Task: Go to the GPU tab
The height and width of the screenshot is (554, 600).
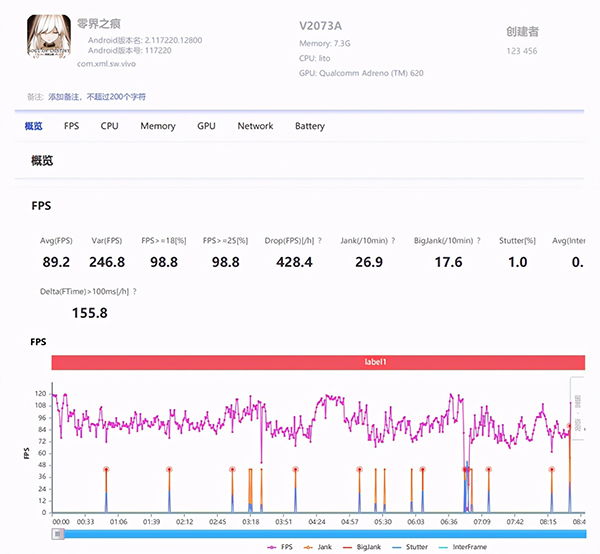Action: [206, 126]
